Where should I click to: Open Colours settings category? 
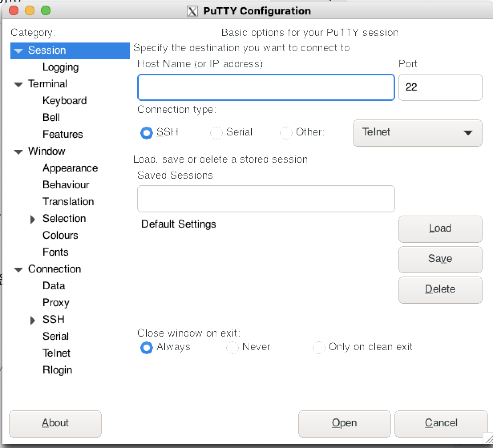click(x=60, y=235)
